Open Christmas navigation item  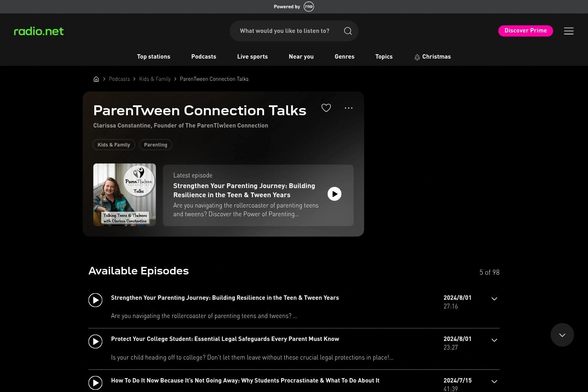tap(432, 57)
